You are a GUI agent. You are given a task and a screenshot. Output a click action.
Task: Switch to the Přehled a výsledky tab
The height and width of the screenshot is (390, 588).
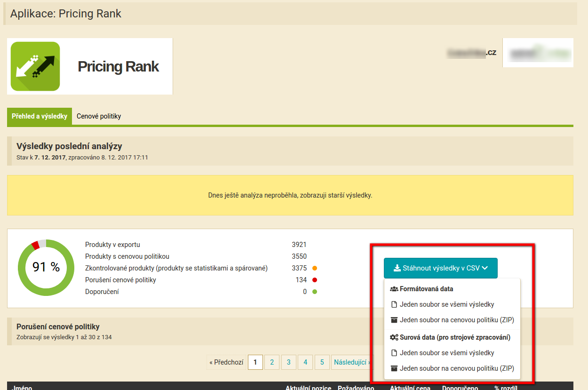[x=40, y=116]
